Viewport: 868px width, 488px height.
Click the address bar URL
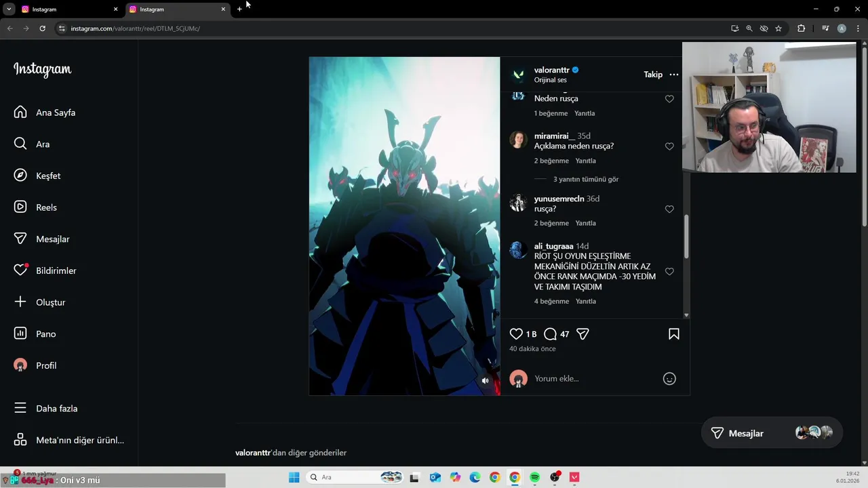(x=135, y=28)
